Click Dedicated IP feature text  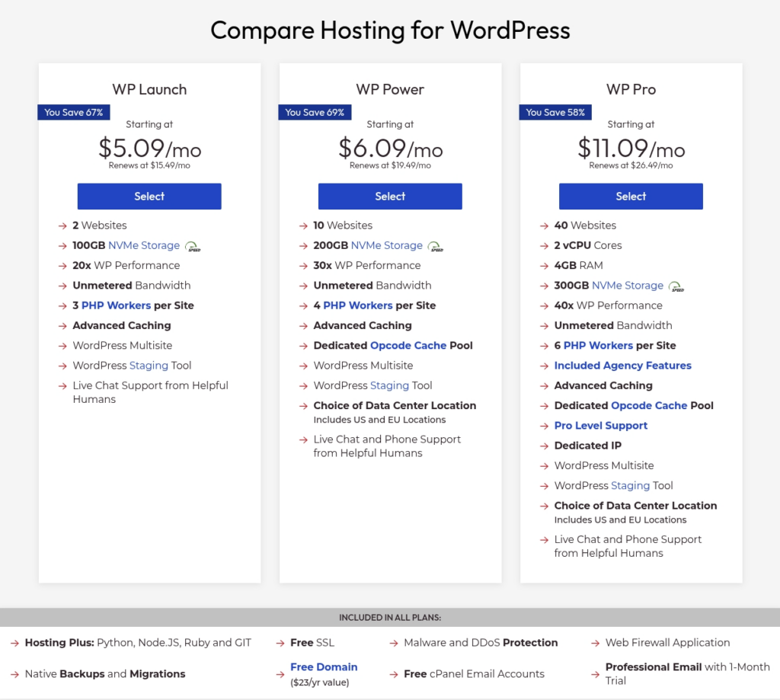[x=588, y=446]
